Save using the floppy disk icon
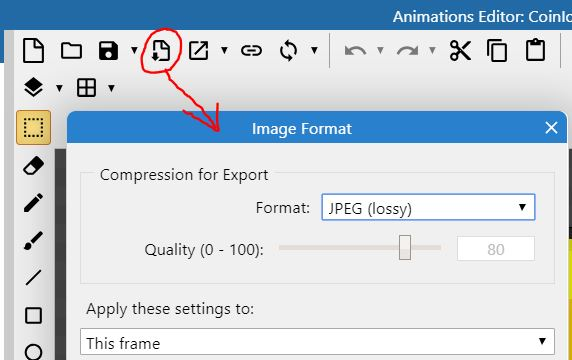 click(x=108, y=50)
